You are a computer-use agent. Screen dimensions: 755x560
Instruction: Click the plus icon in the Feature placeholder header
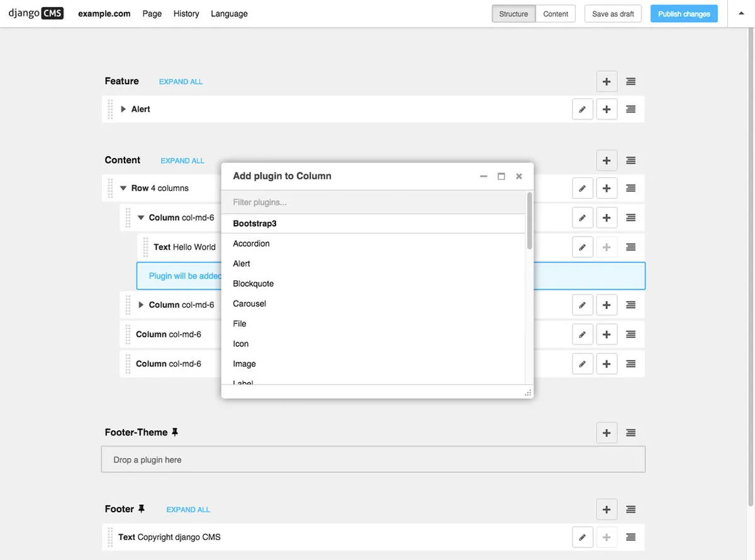coord(607,82)
